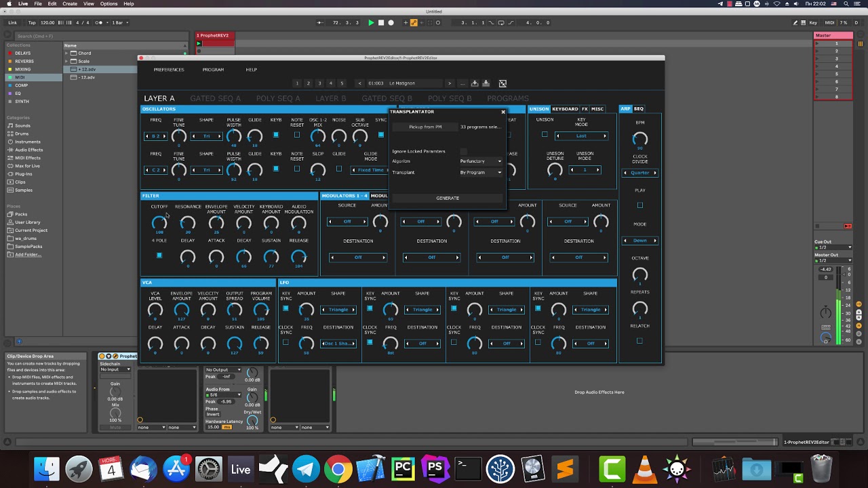
Task: Open the Max for Live browser category
Action: 27,166
